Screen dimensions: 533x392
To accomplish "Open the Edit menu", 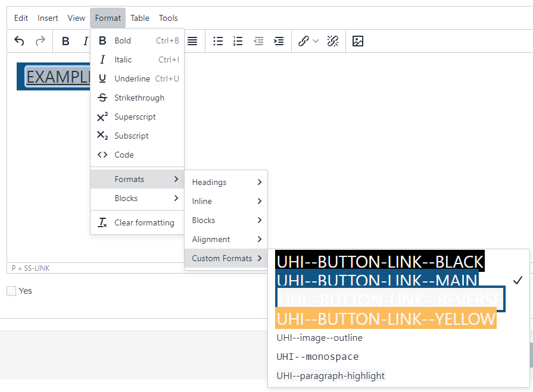I will 21,18.
